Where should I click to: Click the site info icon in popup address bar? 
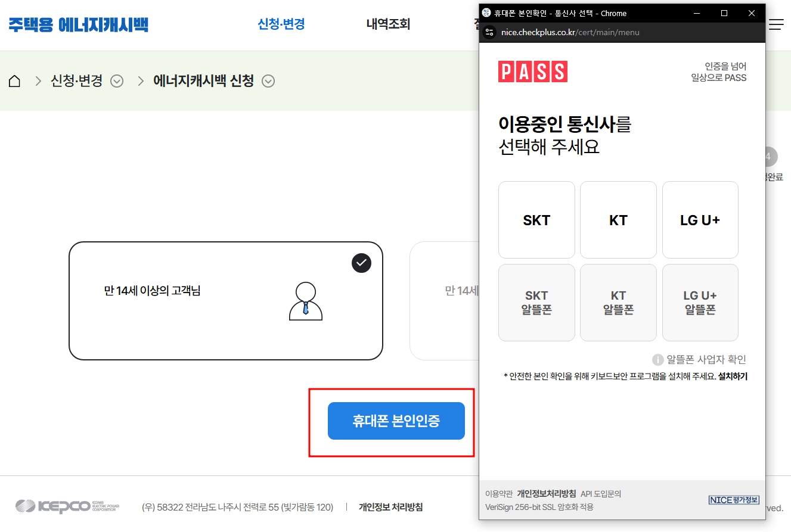(490, 32)
